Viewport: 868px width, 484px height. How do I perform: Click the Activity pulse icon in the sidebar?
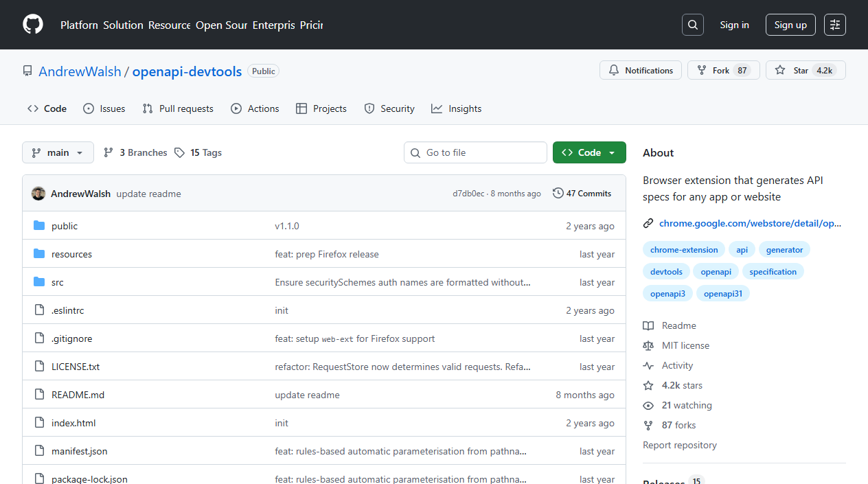648,365
